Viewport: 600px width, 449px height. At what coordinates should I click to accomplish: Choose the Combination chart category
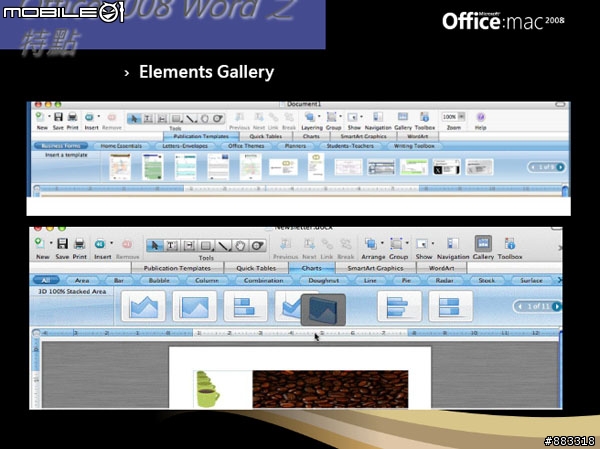264,281
